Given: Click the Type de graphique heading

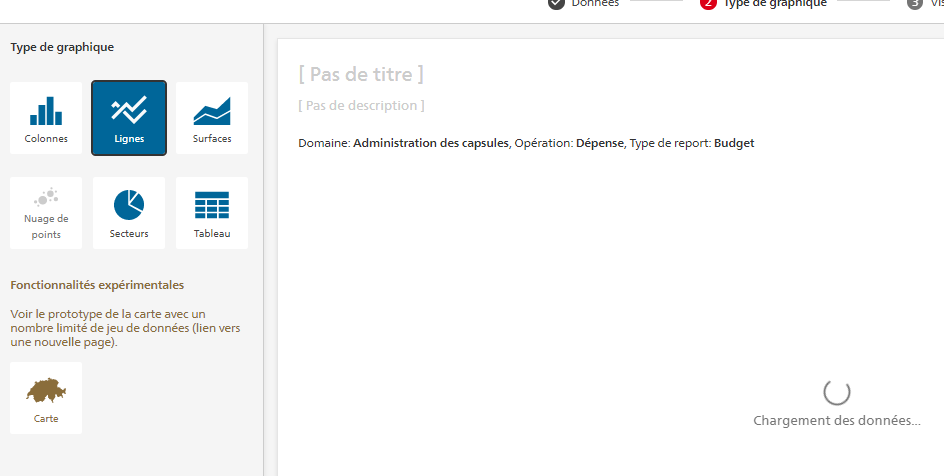Looking at the screenshot, I should [x=62, y=47].
